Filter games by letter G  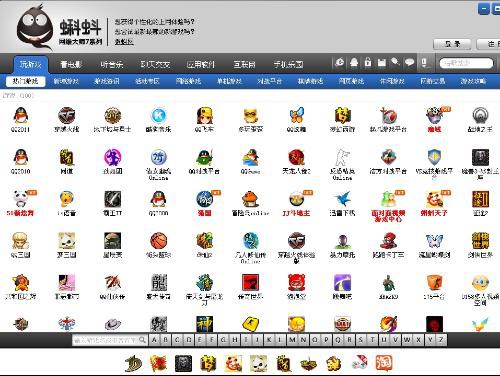coord(223,340)
